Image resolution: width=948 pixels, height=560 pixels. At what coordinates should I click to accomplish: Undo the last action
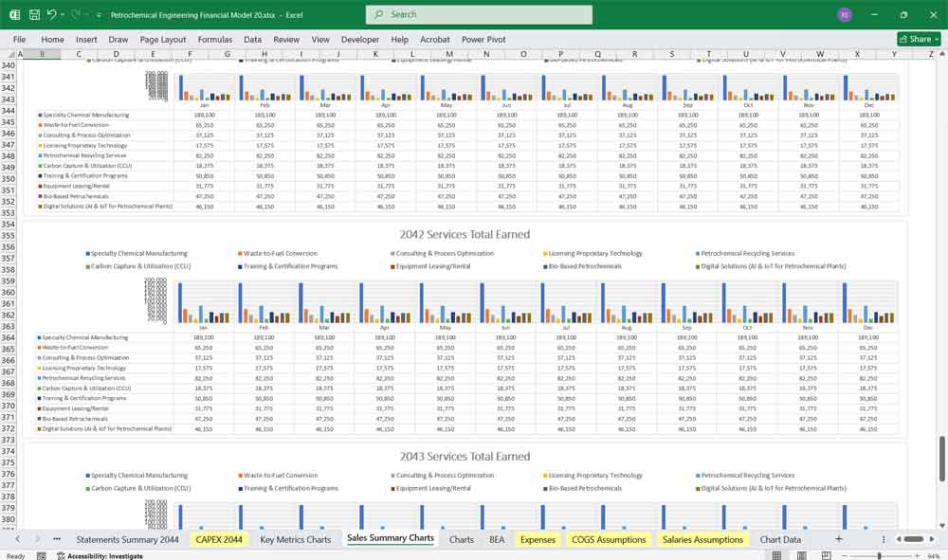point(50,13)
